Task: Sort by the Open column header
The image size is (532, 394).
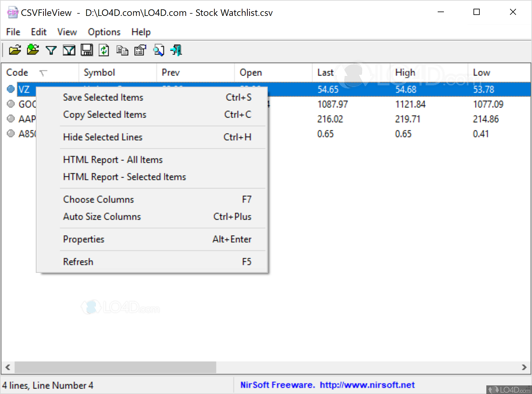Action: point(273,73)
